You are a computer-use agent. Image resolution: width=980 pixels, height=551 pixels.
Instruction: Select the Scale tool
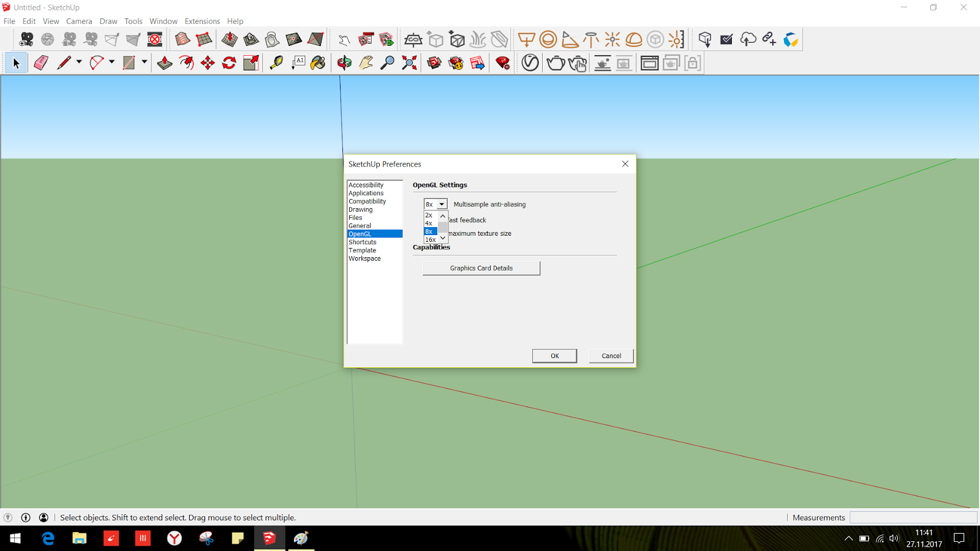(x=251, y=62)
